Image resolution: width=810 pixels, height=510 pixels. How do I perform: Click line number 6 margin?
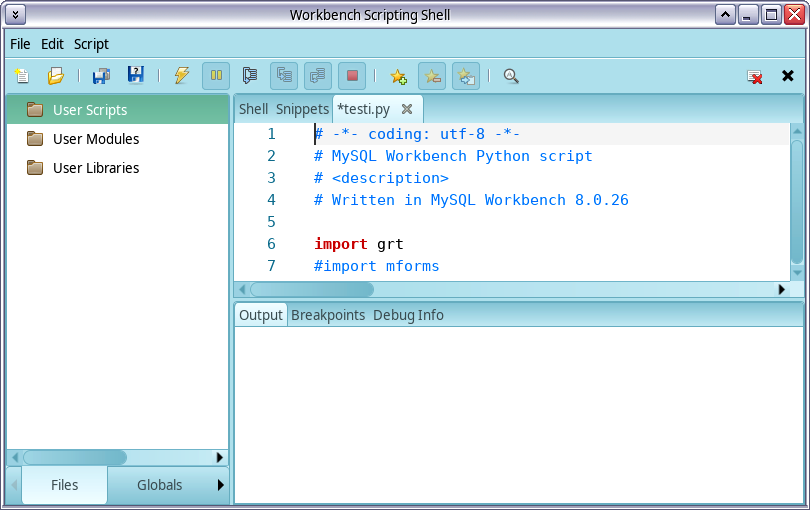pos(271,244)
